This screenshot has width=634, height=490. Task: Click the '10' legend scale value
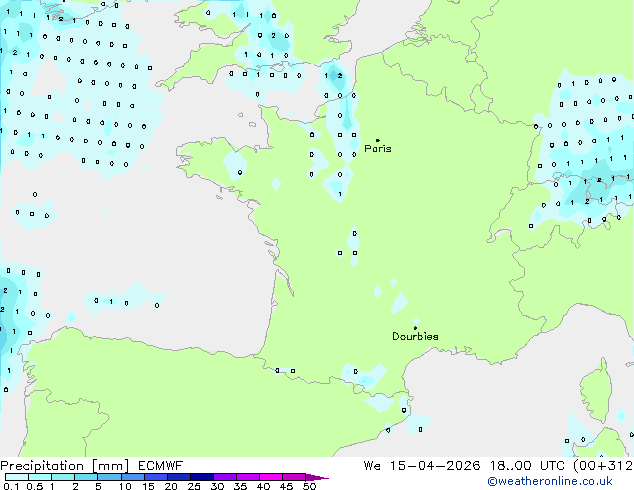pos(125,486)
